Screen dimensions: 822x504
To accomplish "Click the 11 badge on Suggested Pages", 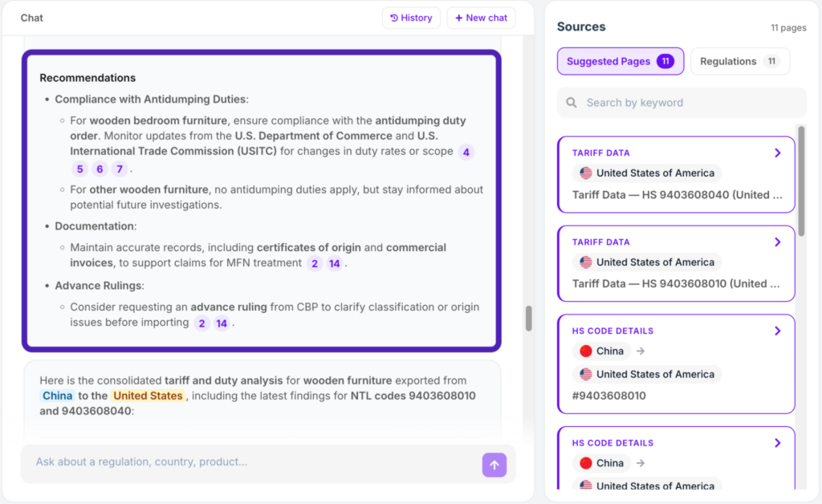I will pyautogui.click(x=665, y=61).
